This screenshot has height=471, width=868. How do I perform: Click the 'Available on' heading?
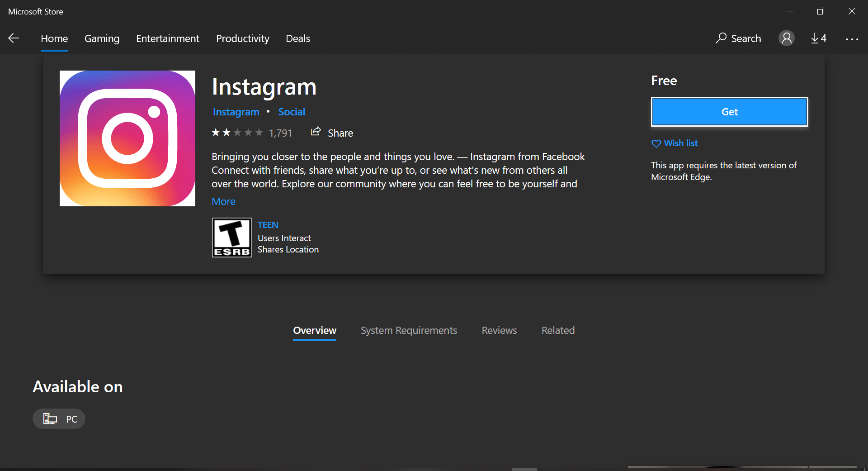tap(78, 387)
